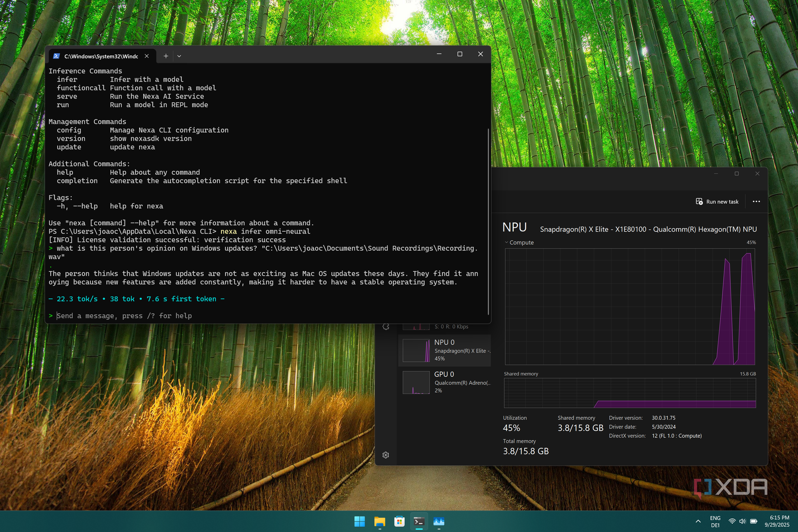Image resolution: width=798 pixels, height=532 pixels.
Task: Click driver date 5/30/2024
Action: pos(664,427)
